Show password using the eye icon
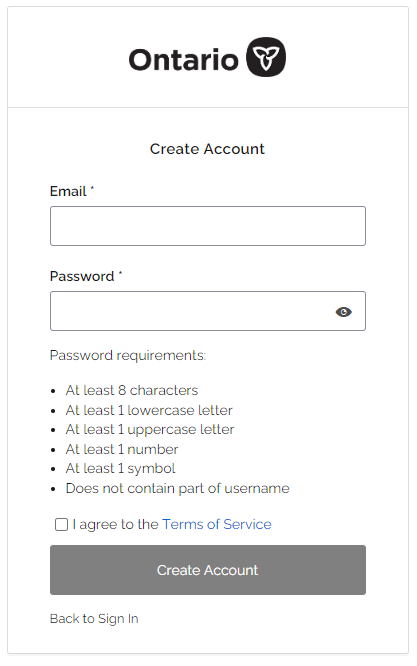This screenshot has height=666, width=417. coord(344,312)
